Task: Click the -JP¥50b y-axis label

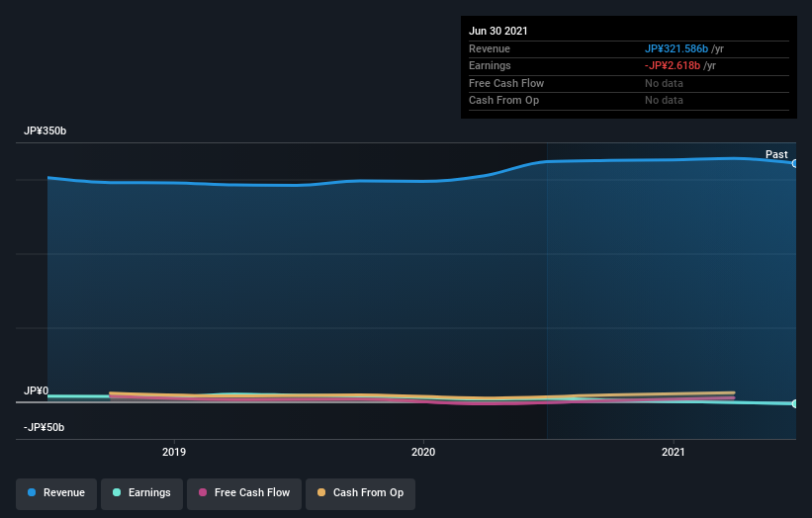Action: point(45,427)
